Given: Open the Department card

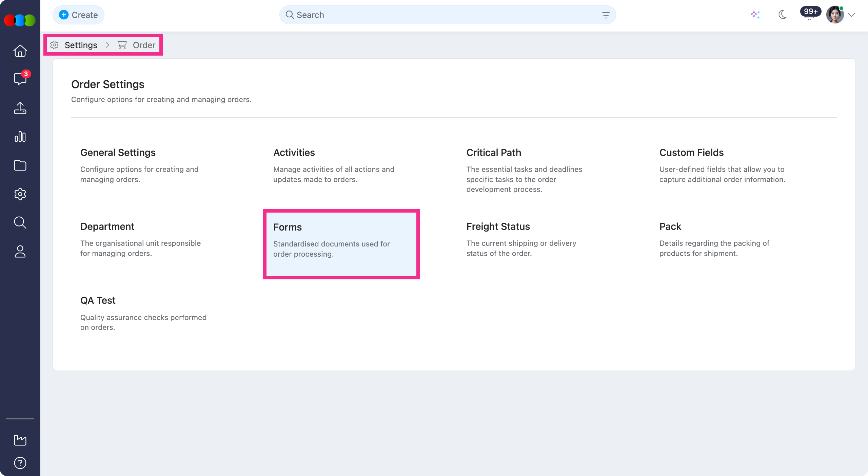Looking at the screenshot, I should pos(149,244).
